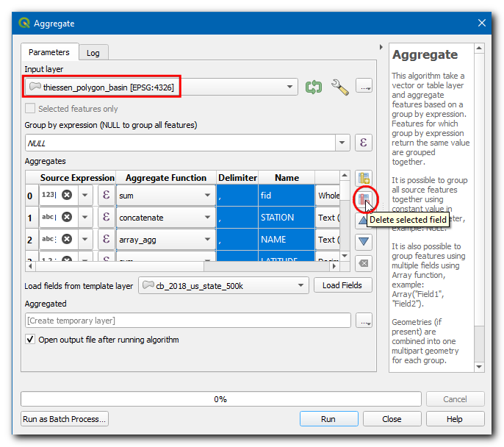Open expression editor for STATION row
The image size is (504, 447).
pos(106,218)
